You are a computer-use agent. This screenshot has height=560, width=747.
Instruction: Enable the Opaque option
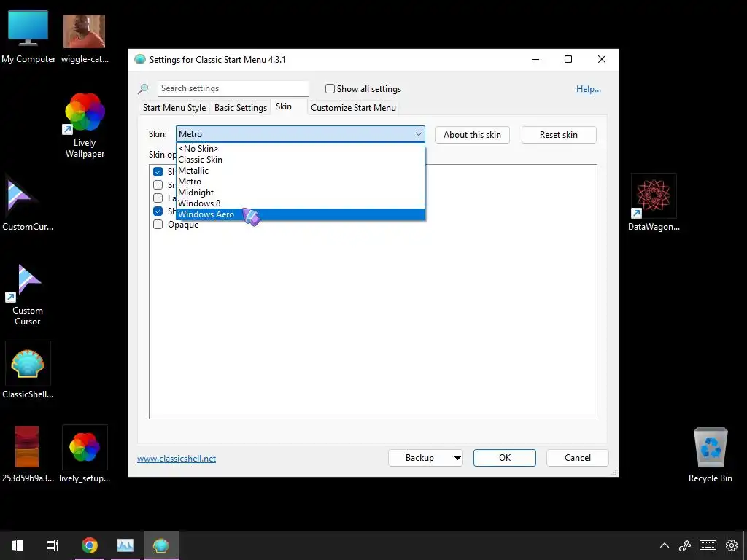158,225
